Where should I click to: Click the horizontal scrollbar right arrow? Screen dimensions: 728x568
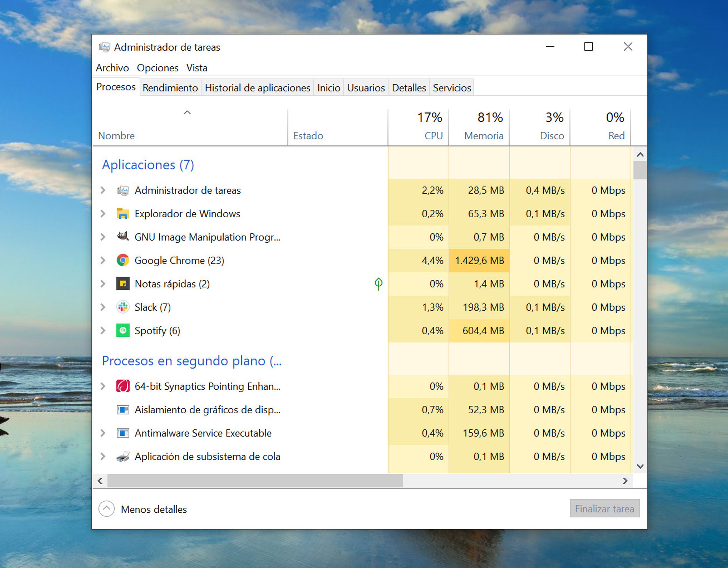point(625,481)
